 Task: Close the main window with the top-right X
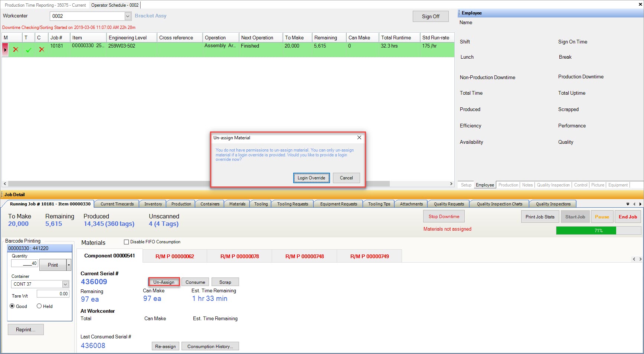tap(640, 4)
